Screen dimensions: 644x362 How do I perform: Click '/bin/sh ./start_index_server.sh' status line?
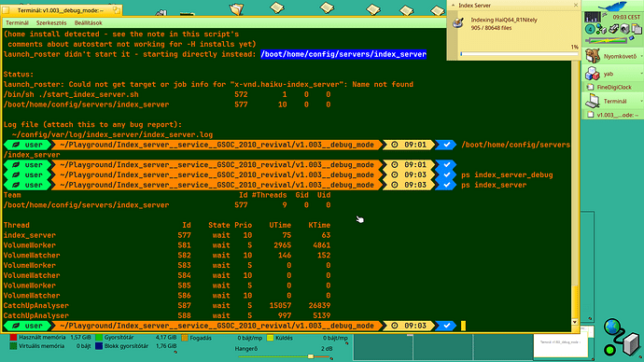tap(167, 94)
